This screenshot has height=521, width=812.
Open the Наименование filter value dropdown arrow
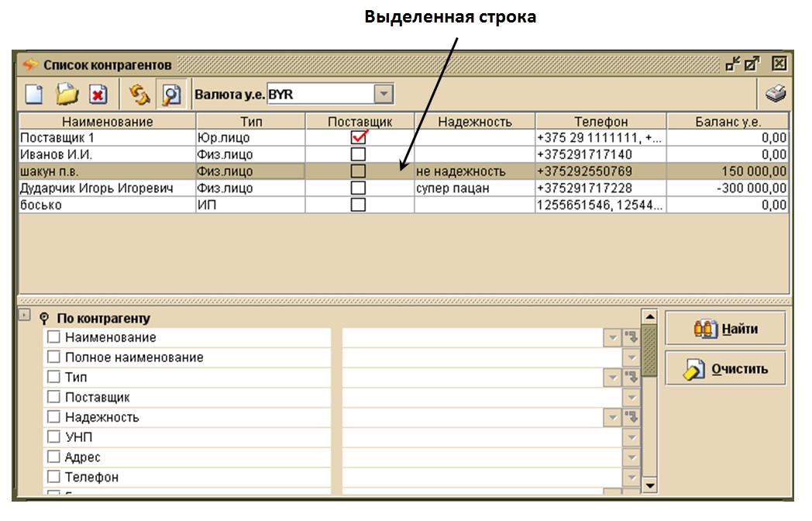tap(613, 338)
